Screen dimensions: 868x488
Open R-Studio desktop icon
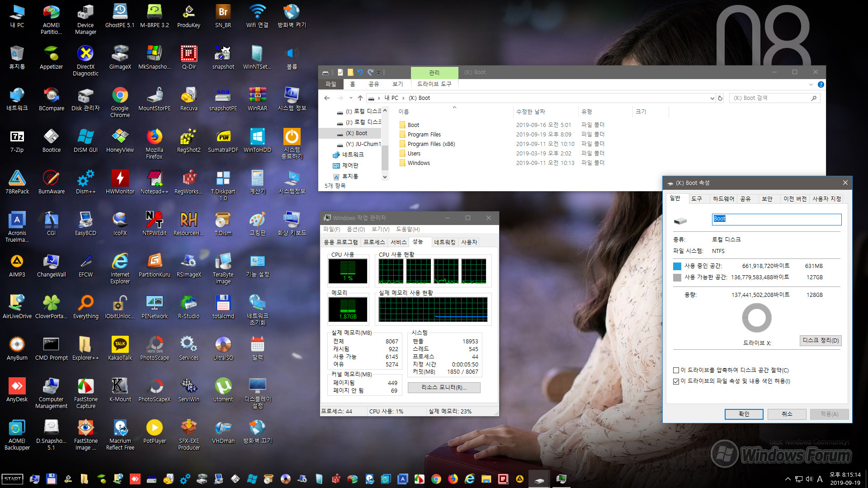[x=189, y=307]
